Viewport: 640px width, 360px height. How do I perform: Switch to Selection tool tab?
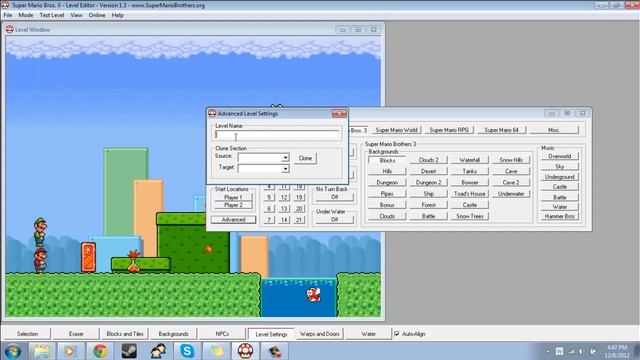coord(27,333)
